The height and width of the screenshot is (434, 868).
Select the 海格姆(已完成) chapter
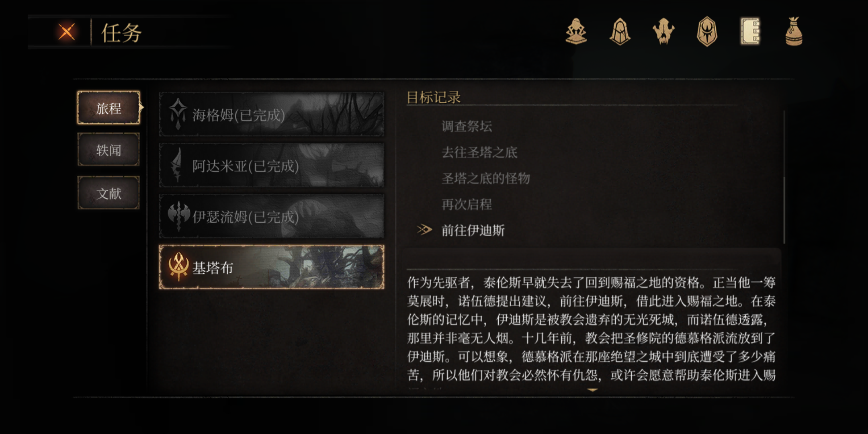[272, 115]
